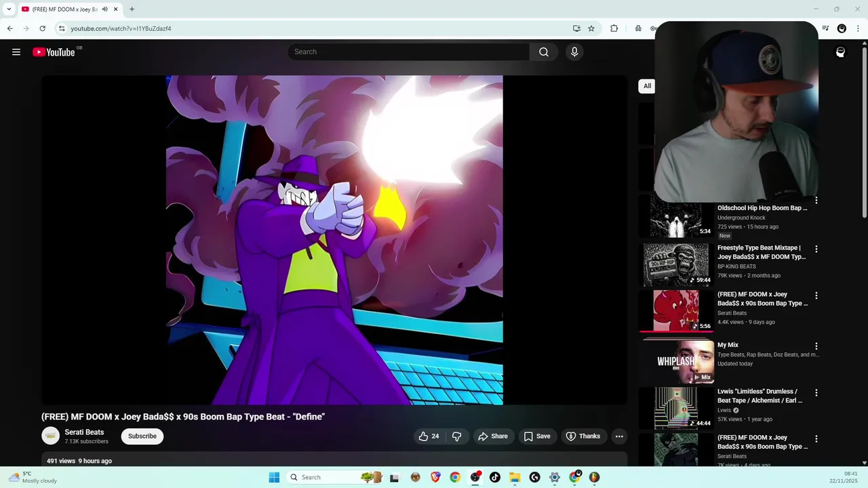Click the incognito-style extension icon

(638, 28)
